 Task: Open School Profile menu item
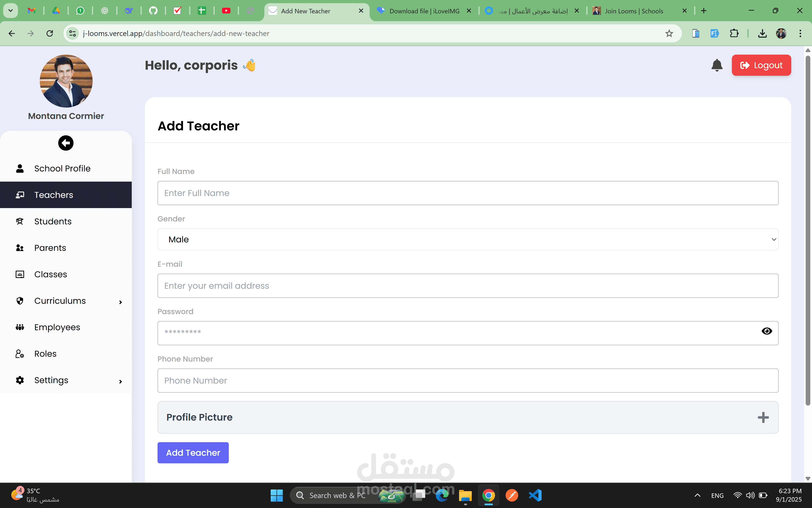coord(66,168)
